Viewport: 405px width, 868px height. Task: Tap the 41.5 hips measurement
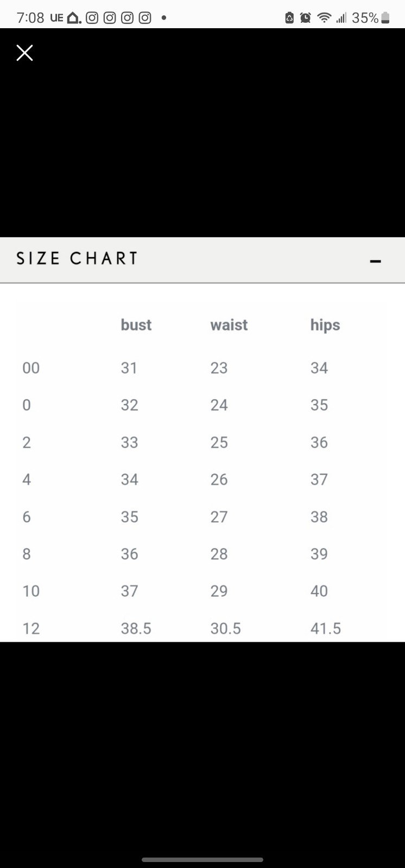coord(326,629)
